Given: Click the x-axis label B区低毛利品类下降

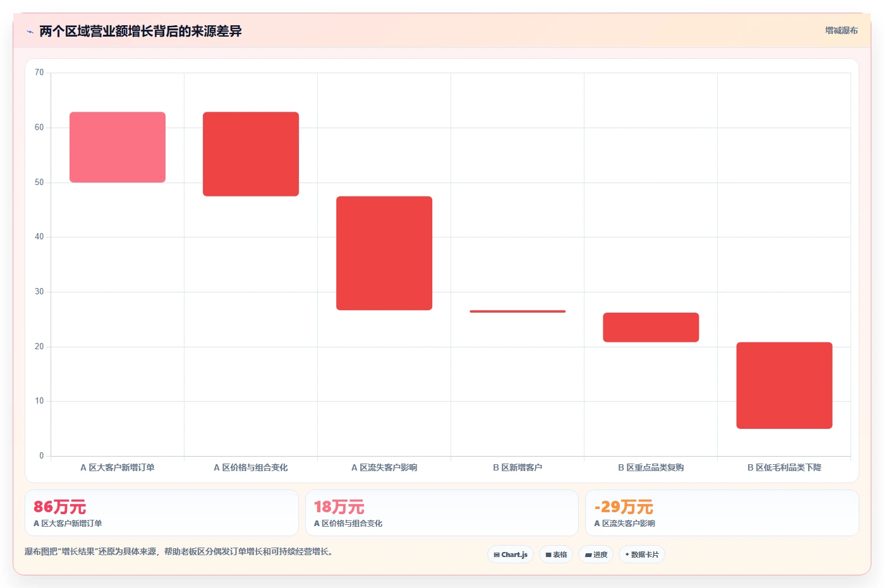Looking at the screenshot, I should [x=784, y=467].
